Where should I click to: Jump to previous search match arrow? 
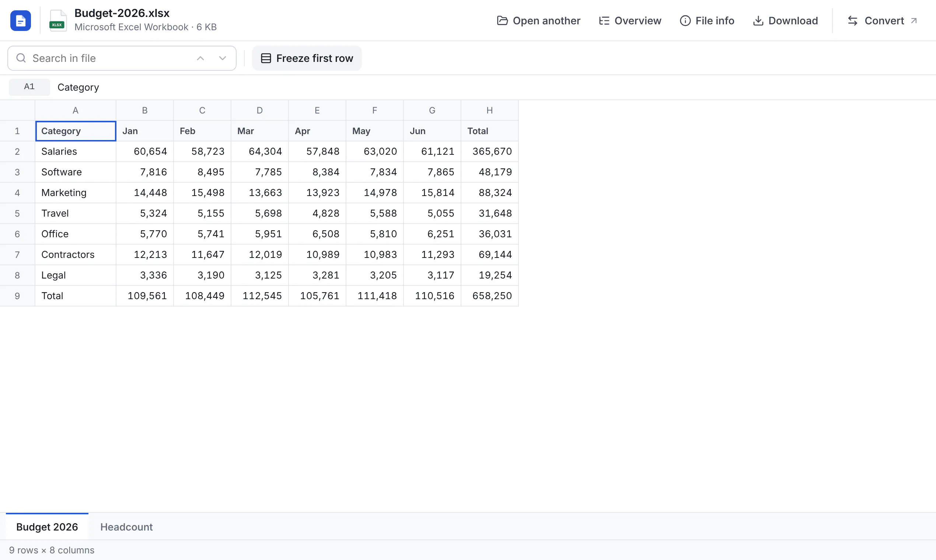pos(200,58)
